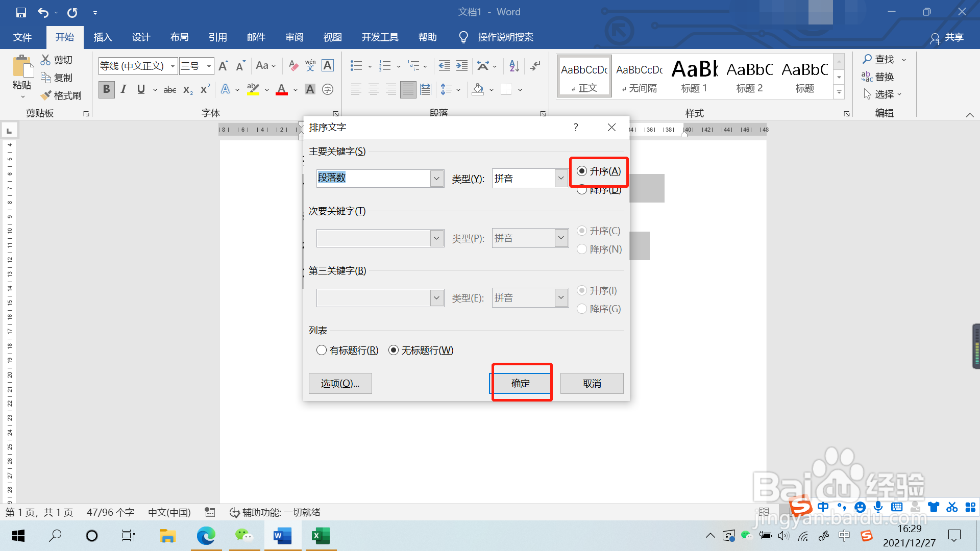
Task: Open Excel from the taskbar
Action: pos(321,536)
